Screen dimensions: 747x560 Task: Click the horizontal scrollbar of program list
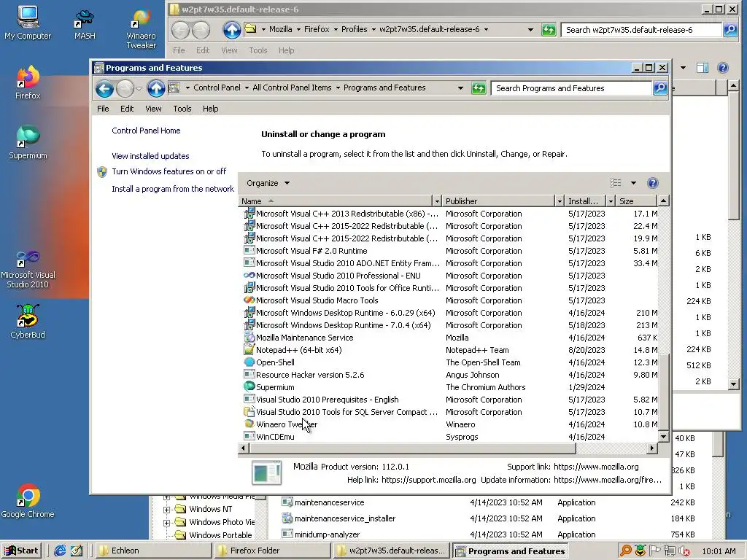[413, 448]
